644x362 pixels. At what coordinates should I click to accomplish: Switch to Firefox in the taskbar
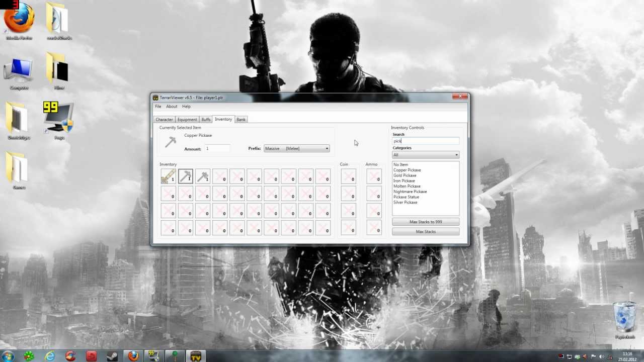click(x=133, y=355)
